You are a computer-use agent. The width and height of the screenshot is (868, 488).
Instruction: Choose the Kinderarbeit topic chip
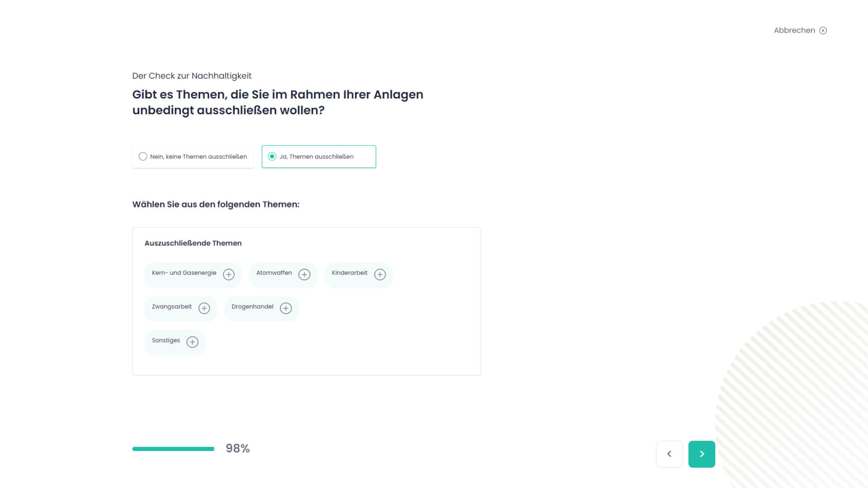[349, 273]
